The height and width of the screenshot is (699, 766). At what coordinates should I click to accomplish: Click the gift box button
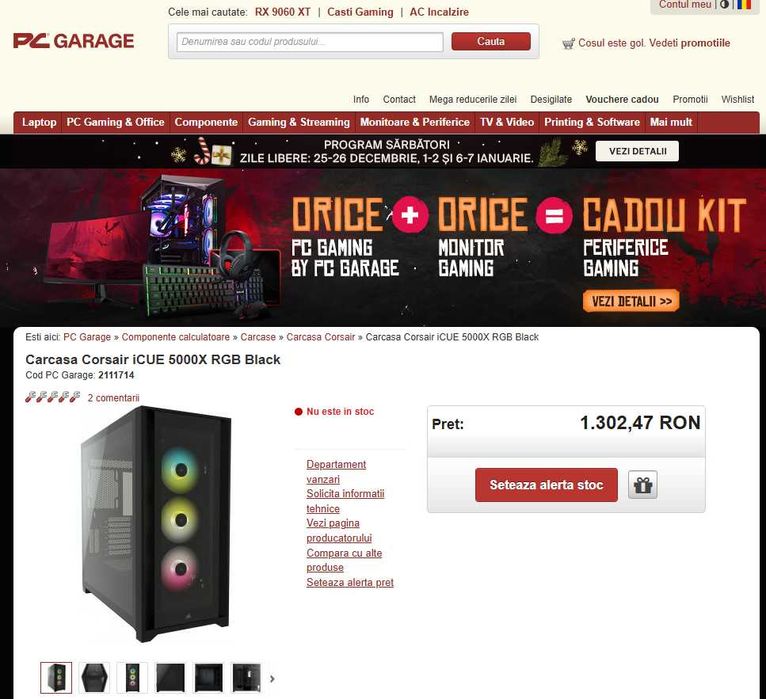point(642,485)
